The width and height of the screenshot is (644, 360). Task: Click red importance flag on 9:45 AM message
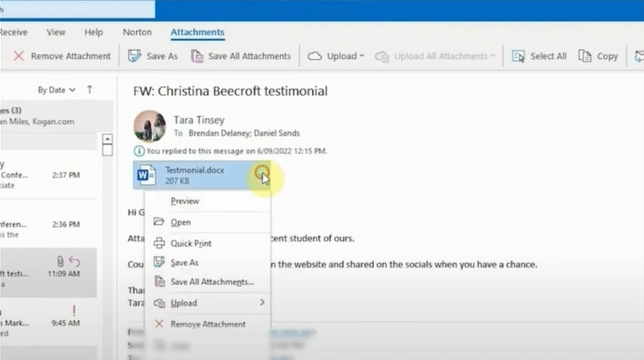pos(74,310)
